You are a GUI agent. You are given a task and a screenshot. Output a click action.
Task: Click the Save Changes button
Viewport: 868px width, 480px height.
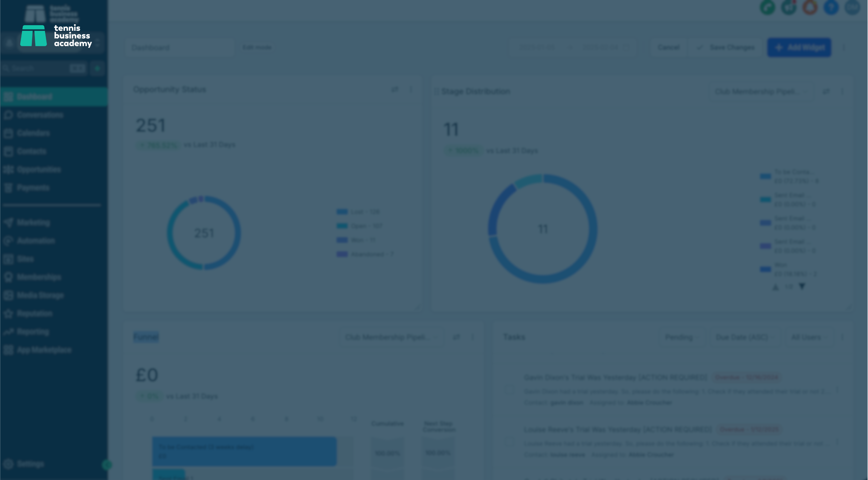pyautogui.click(x=726, y=48)
